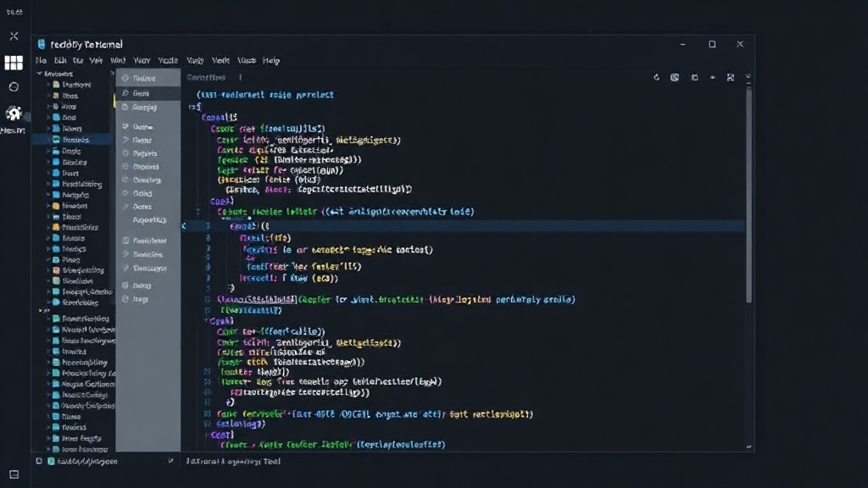Image resolution: width=868 pixels, height=488 pixels.
Task: Collapse the root node of the file tree
Action: (39, 74)
